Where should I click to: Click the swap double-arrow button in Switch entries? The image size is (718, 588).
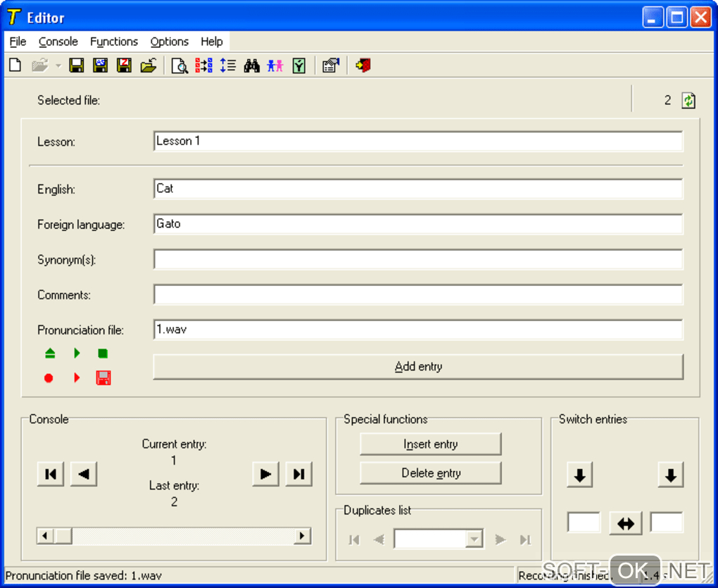(626, 523)
